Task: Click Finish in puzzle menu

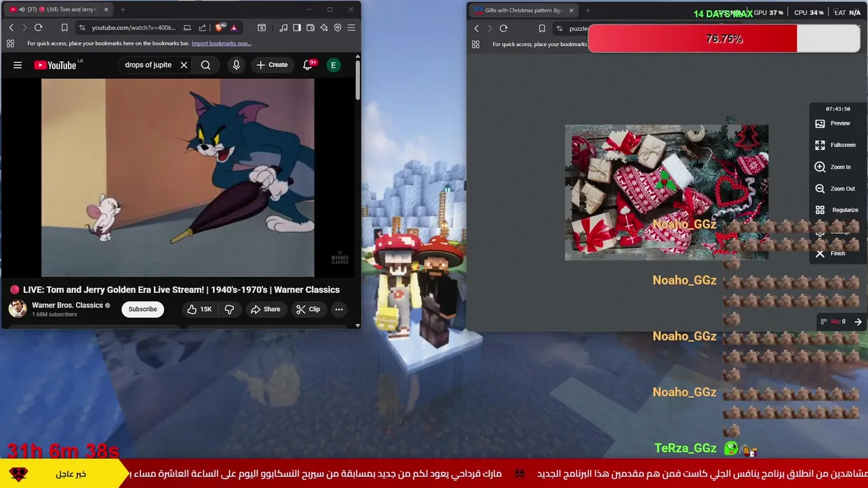Action: coord(830,253)
